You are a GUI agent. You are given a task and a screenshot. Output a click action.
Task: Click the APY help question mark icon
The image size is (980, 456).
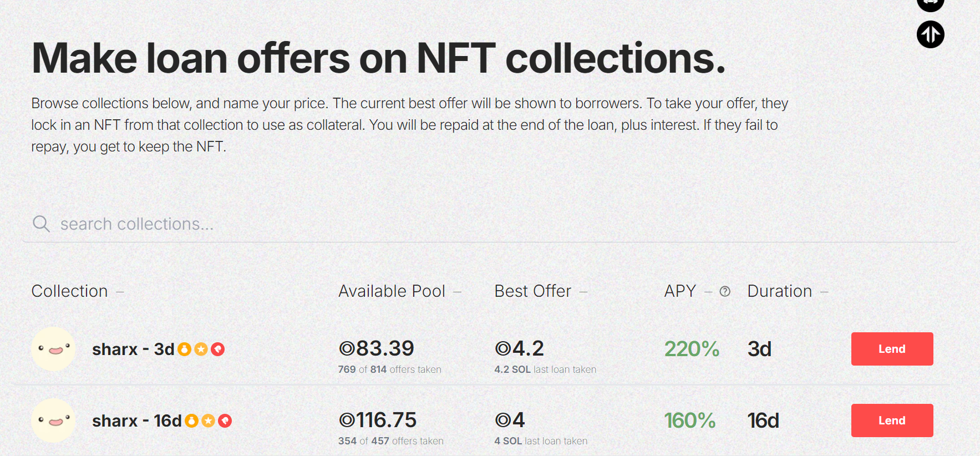(725, 291)
